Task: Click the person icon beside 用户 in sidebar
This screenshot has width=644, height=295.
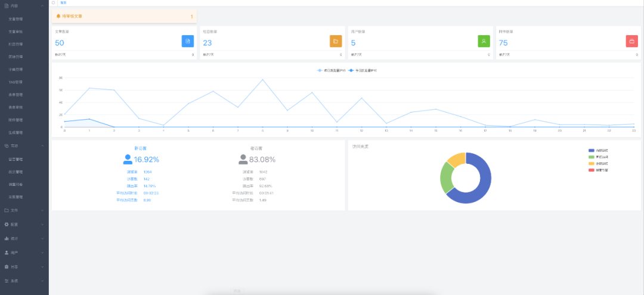Action: 6,253
